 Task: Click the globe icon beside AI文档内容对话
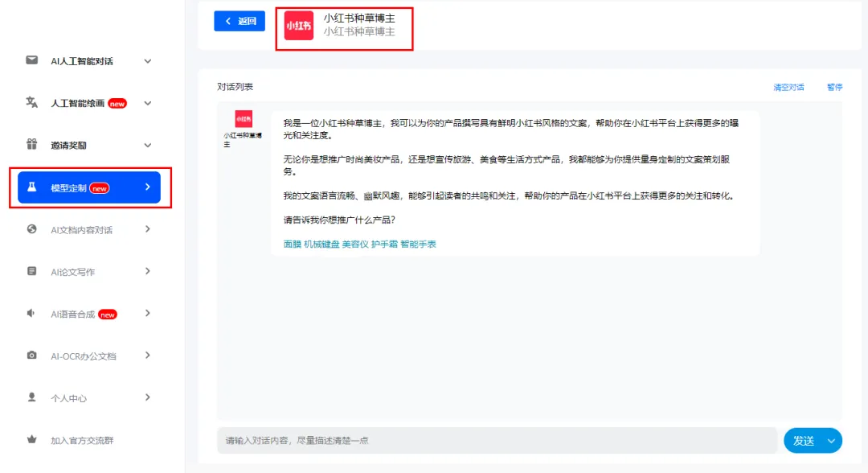tap(32, 229)
